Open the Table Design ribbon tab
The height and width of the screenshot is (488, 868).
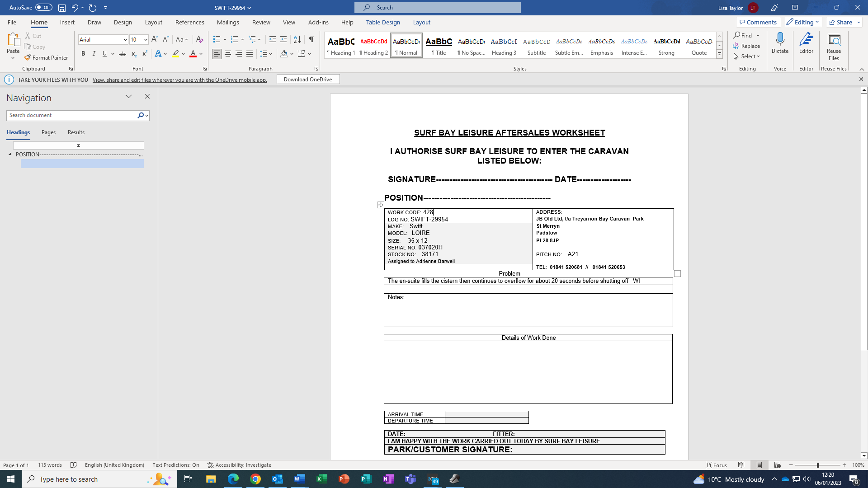point(383,22)
